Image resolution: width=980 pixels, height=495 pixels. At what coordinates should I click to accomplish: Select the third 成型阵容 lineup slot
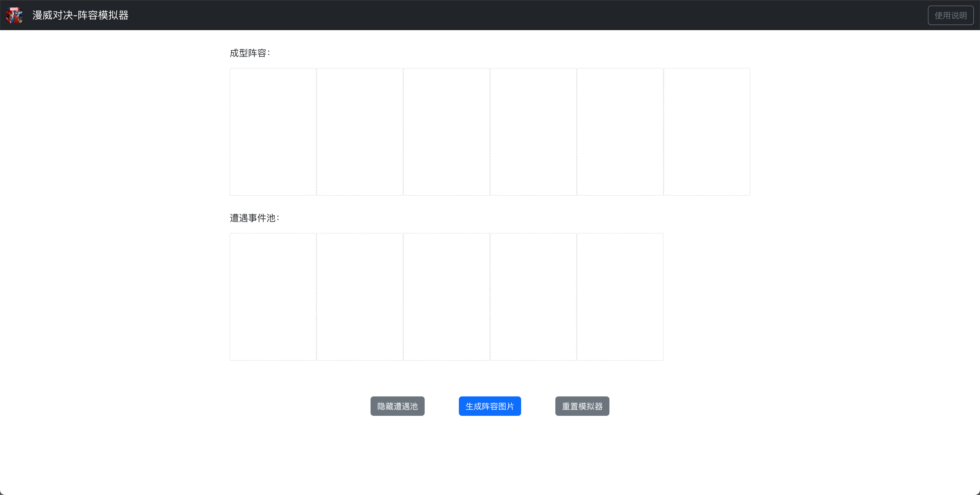pos(446,132)
